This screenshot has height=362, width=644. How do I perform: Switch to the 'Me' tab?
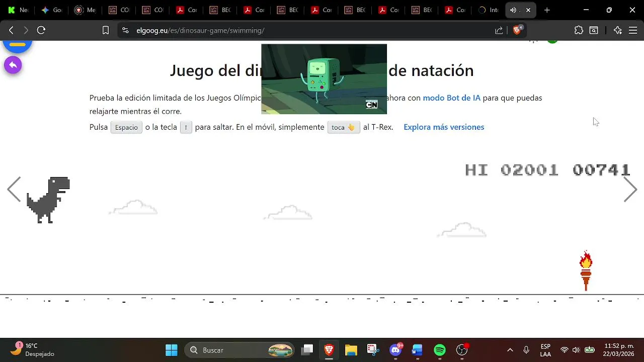click(x=85, y=10)
